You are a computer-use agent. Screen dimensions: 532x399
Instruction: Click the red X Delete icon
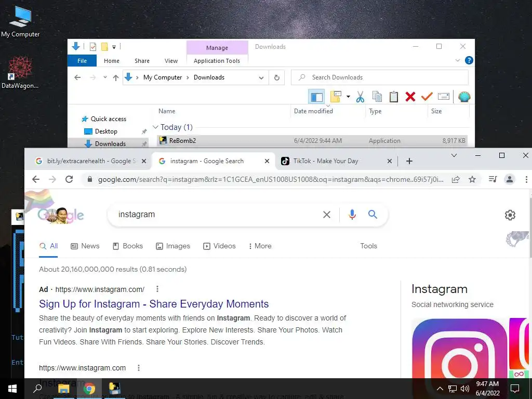[x=410, y=97]
